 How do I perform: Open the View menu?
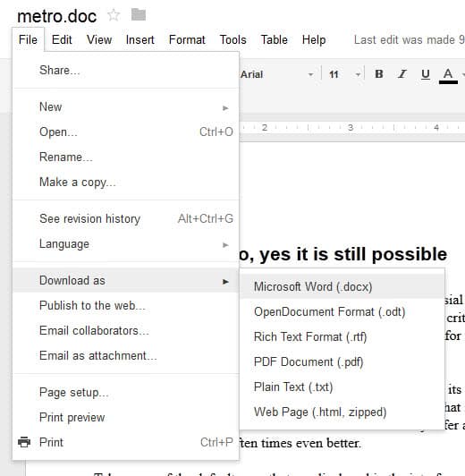pos(99,39)
